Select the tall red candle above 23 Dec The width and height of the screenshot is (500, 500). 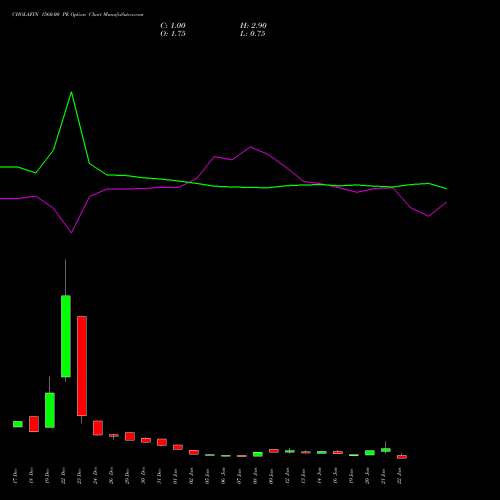(82, 366)
